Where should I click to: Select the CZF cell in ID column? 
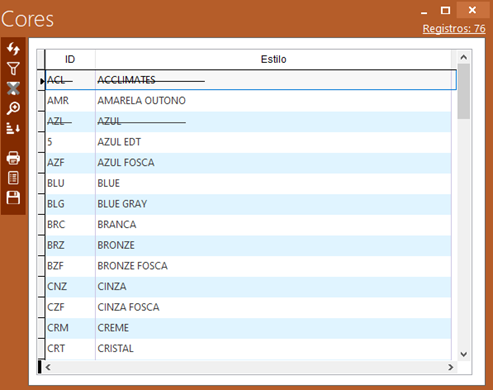(x=70, y=307)
